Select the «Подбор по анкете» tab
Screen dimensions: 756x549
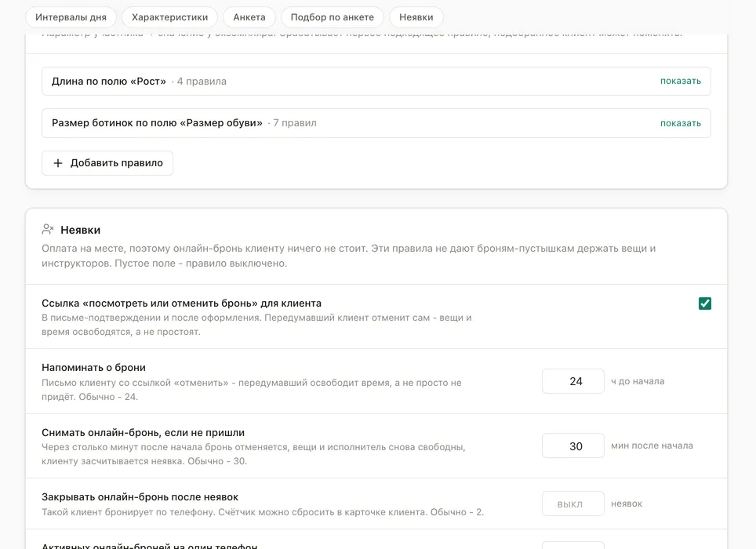click(x=333, y=17)
